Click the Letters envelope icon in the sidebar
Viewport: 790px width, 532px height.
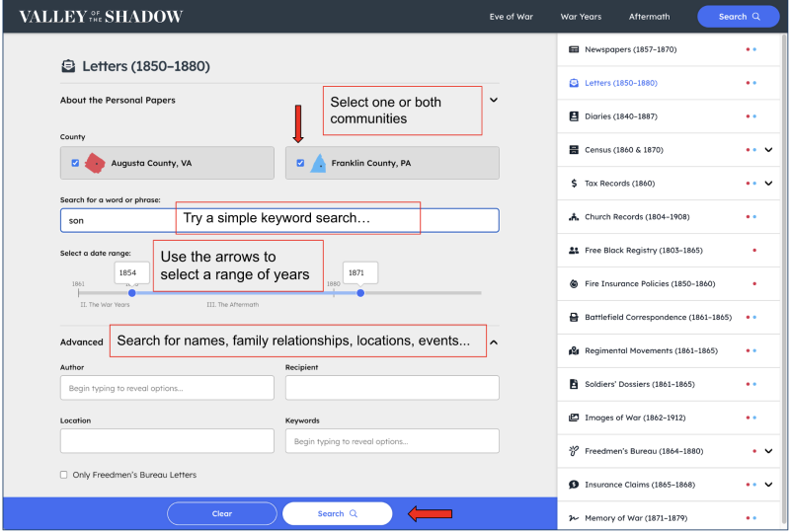(x=574, y=83)
